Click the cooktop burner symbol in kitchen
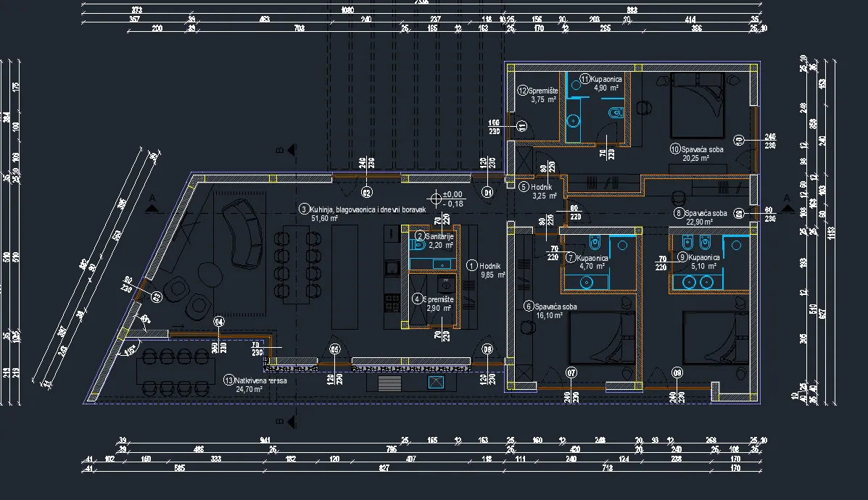 [x=392, y=303]
